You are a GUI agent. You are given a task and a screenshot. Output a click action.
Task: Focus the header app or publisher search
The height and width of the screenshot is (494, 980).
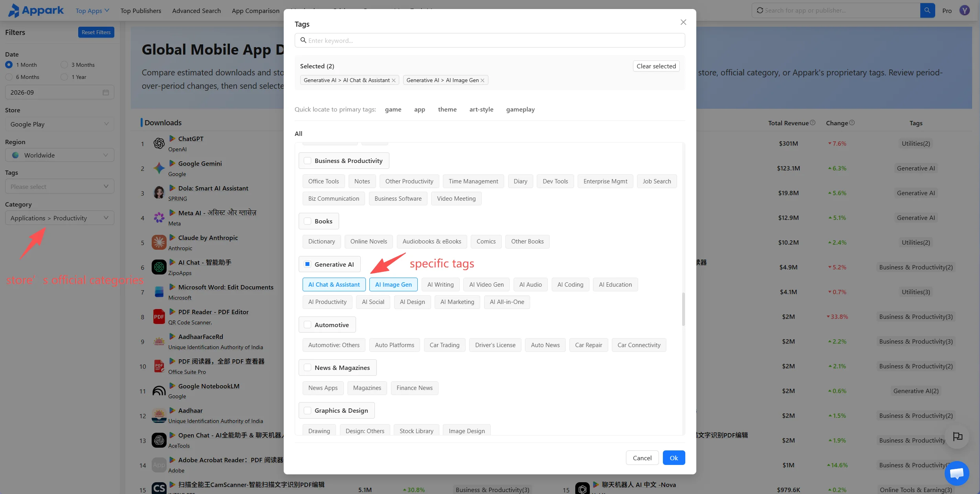[x=836, y=10]
